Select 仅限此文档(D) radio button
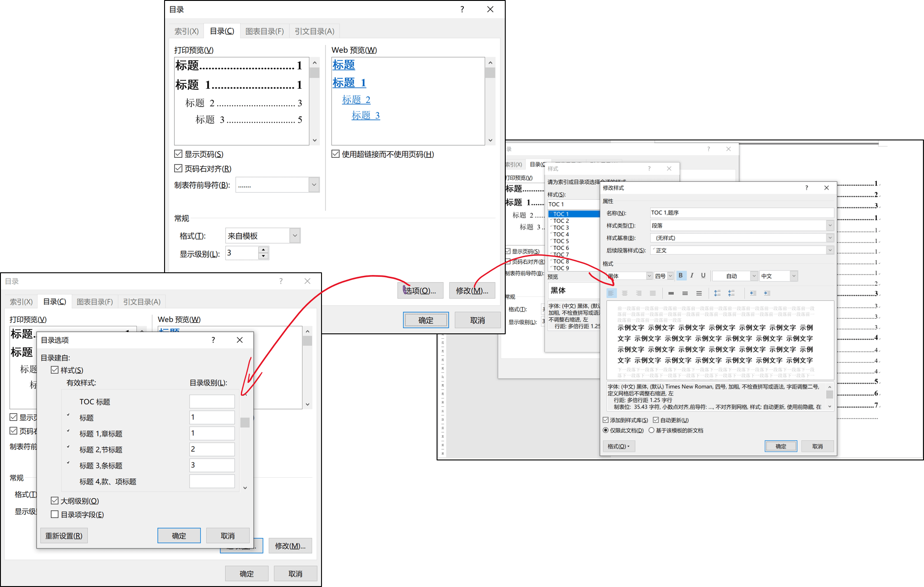 606,430
